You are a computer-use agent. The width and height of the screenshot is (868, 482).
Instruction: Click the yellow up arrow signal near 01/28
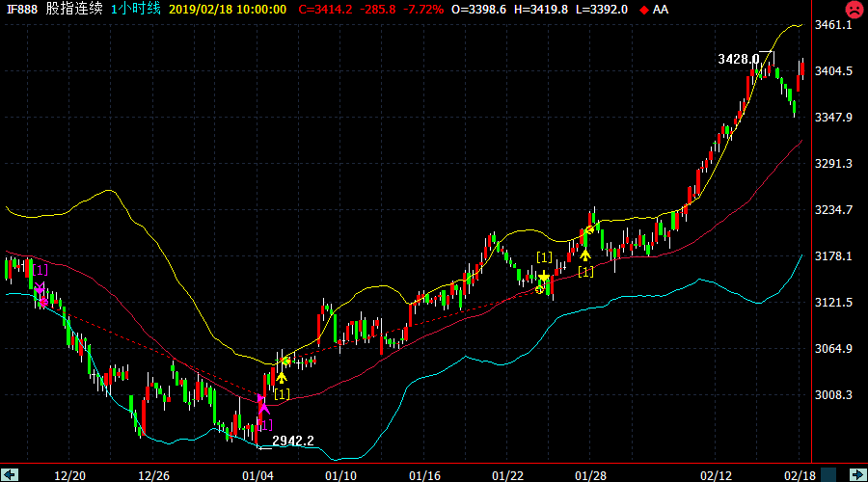point(584,254)
